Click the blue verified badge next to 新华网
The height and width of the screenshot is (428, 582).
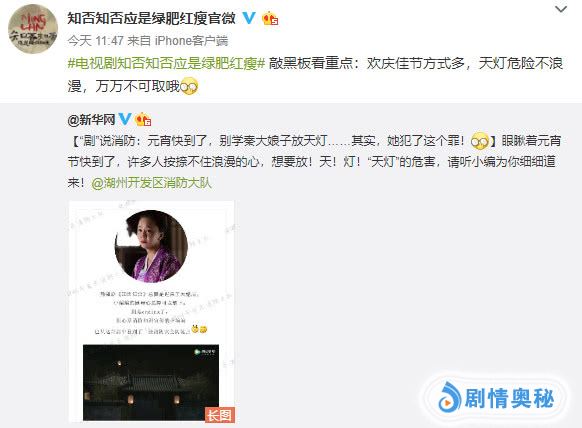tap(125, 119)
